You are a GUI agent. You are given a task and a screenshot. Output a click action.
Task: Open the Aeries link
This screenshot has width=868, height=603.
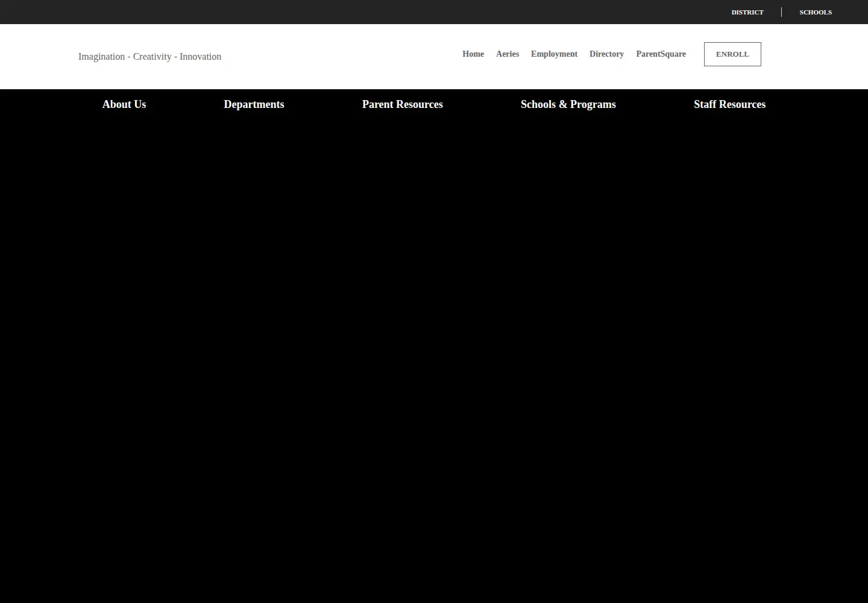coord(508,54)
